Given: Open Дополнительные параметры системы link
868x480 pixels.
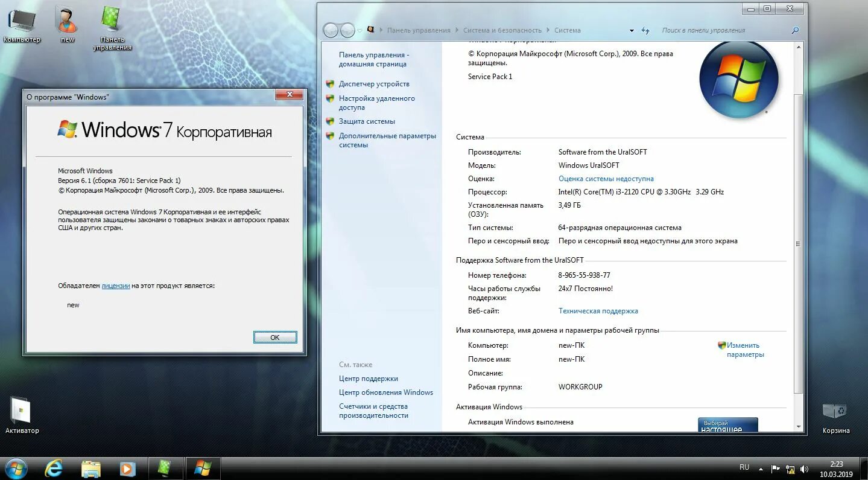Looking at the screenshot, I should 387,140.
